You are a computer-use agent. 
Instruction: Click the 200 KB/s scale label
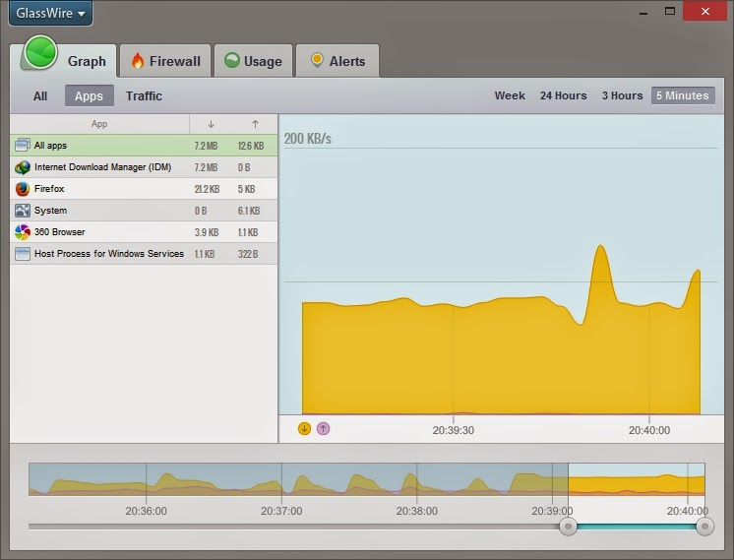click(x=308, y=139)
